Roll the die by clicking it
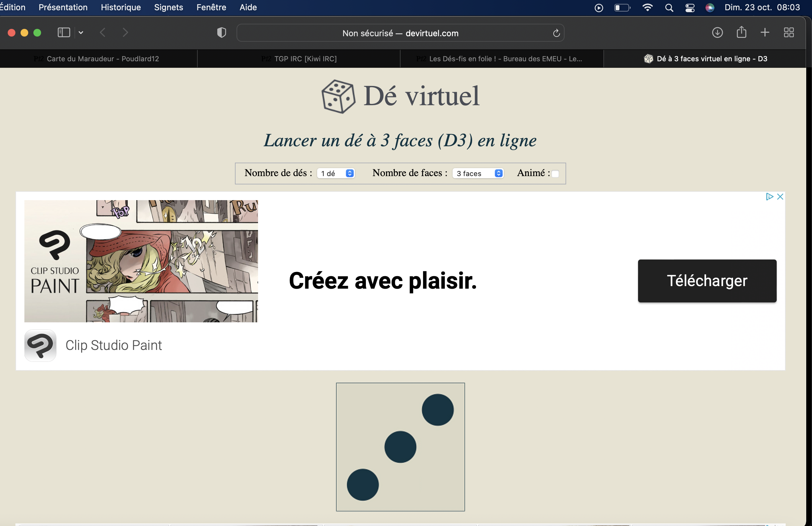Screen dimensions: 812x526 coord(400,447)
